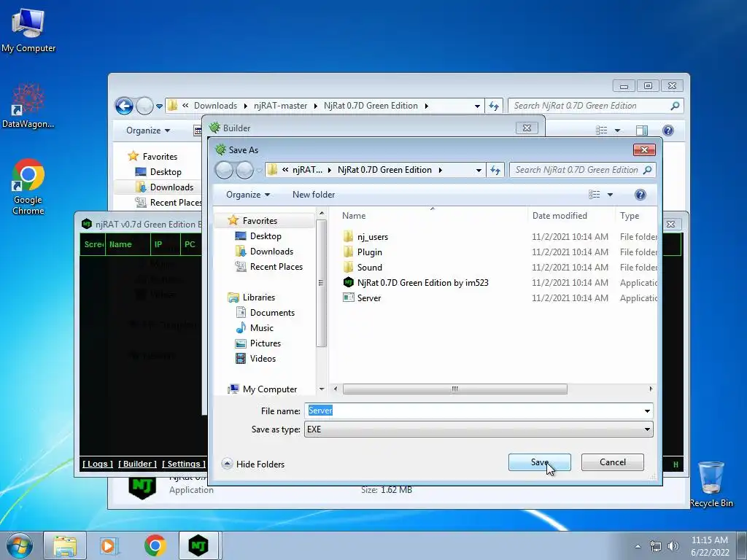Screen dimensions: 747x560
Task: Open media player from taskbar
Action: (x=109, y=545)
